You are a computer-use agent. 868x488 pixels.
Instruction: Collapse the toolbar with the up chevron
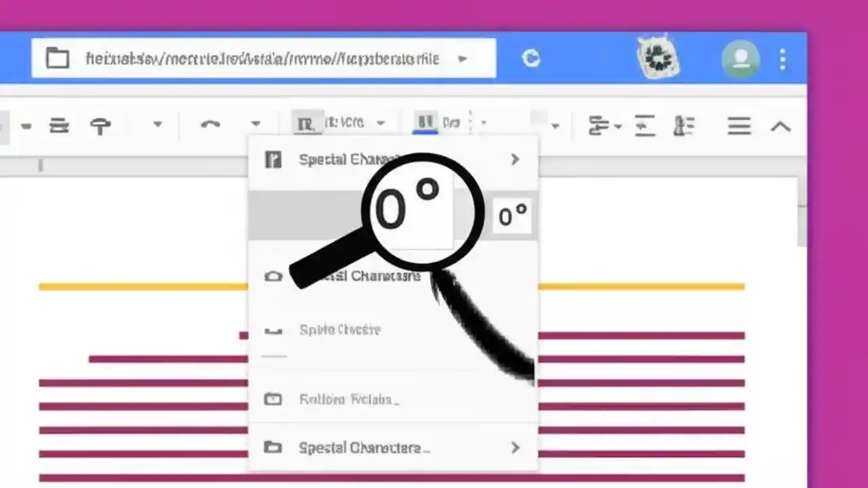781,126
